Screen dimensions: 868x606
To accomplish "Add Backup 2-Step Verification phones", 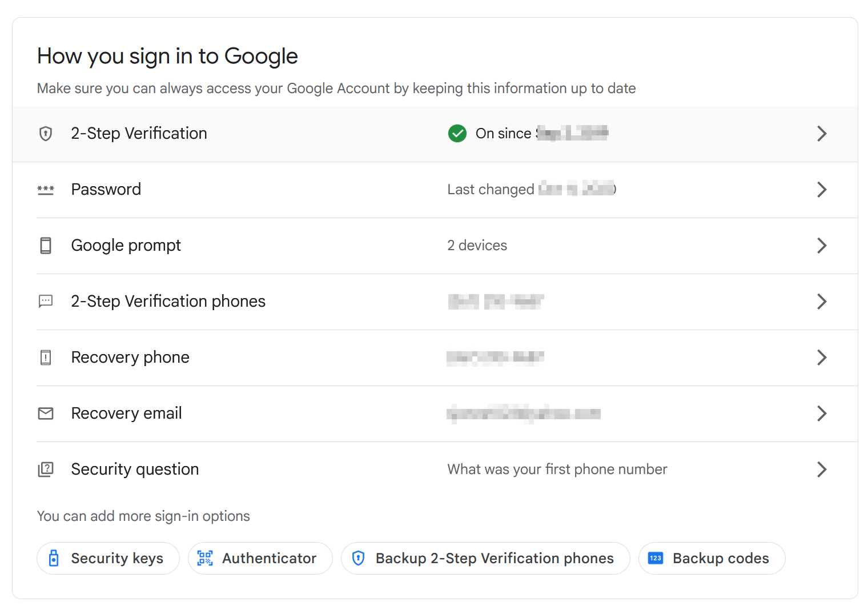I will pos(485,558).
